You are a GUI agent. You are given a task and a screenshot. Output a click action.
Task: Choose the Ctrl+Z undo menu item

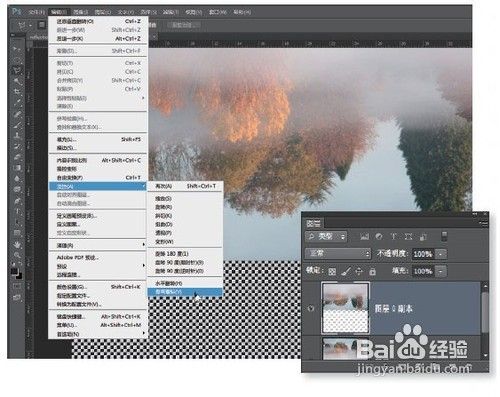point(98,21)
